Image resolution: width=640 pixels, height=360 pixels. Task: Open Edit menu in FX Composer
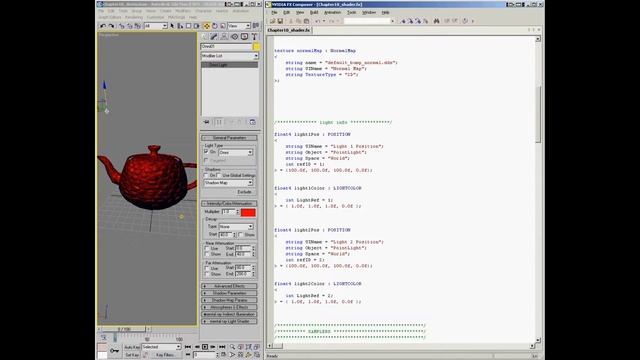(x=287, y=13)
